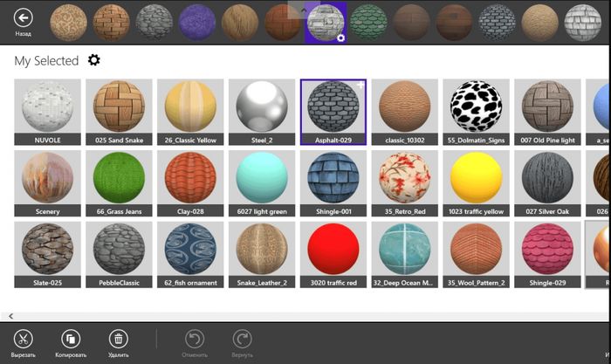
Task: Click the Назад back arrow icon
Action: 23,18
